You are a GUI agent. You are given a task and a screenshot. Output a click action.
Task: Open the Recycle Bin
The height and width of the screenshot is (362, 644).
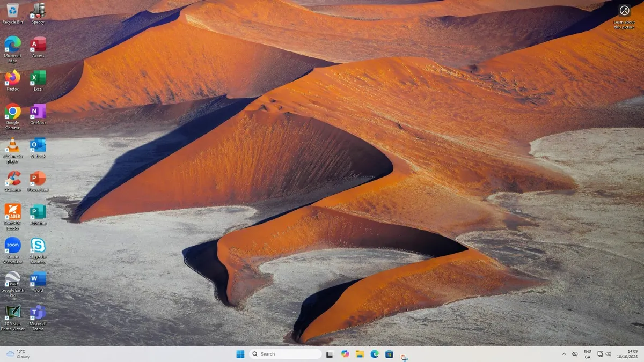12,11
